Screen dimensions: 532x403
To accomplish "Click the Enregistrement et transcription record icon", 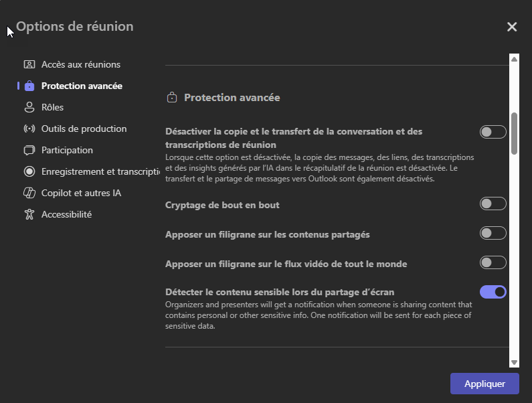I will (29, 171).
